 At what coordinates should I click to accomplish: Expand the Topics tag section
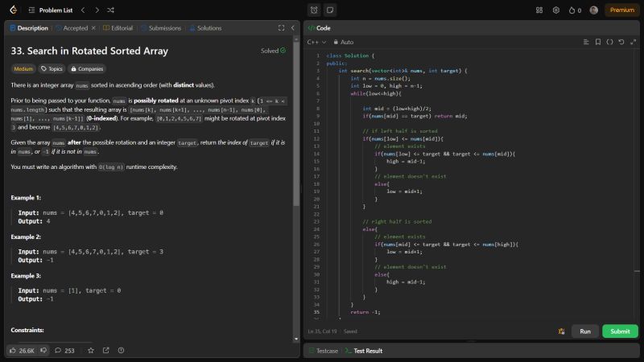coord(52,68)
